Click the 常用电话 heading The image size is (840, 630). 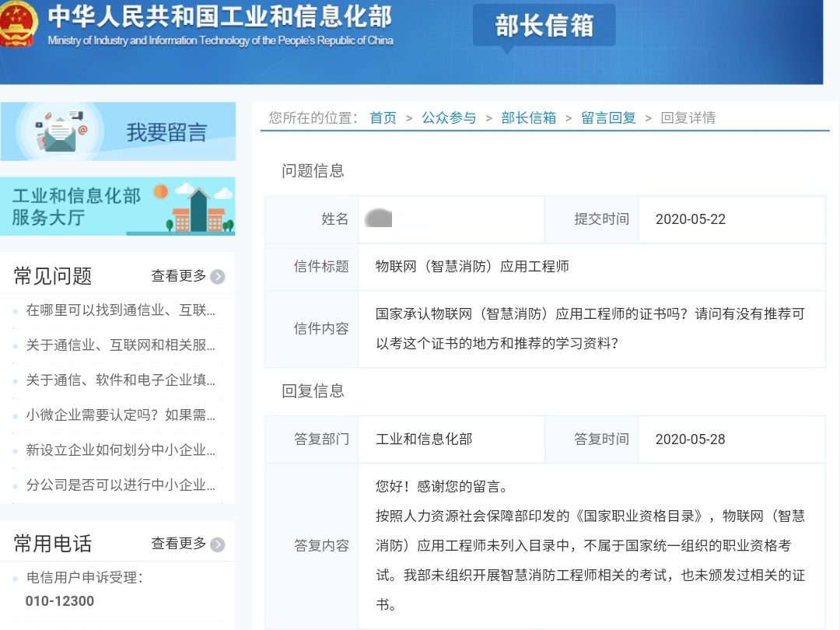53,544
